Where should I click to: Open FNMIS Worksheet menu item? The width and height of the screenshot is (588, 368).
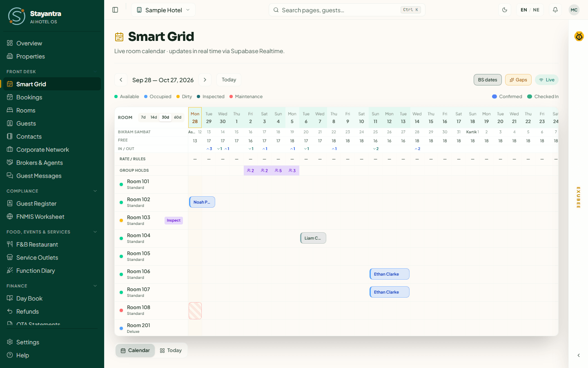point(52,217)
